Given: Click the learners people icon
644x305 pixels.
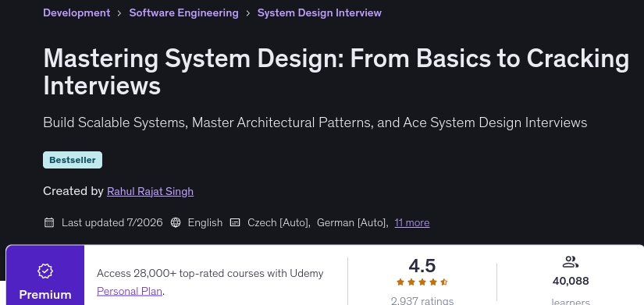Looking at the screenshot, I should (x=571, y=262).
